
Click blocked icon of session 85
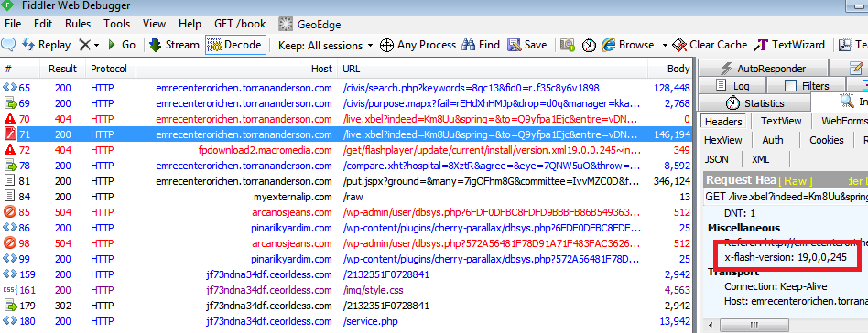point(9,211)
